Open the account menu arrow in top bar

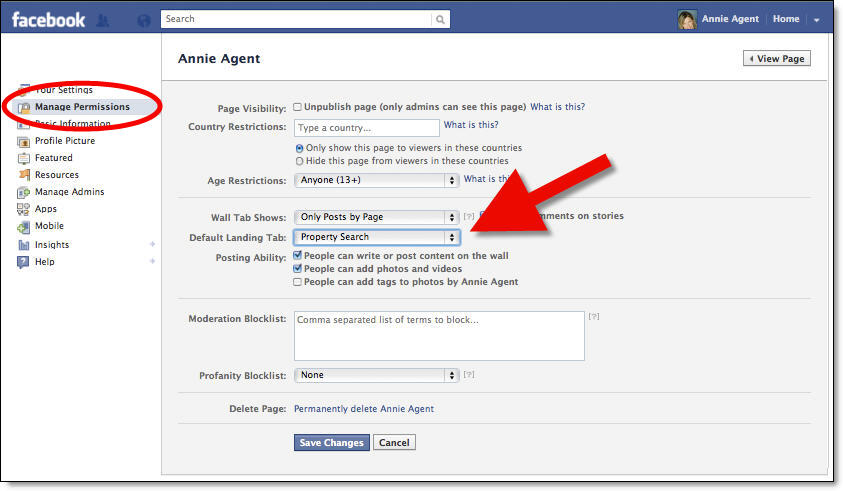coord(817,20)
